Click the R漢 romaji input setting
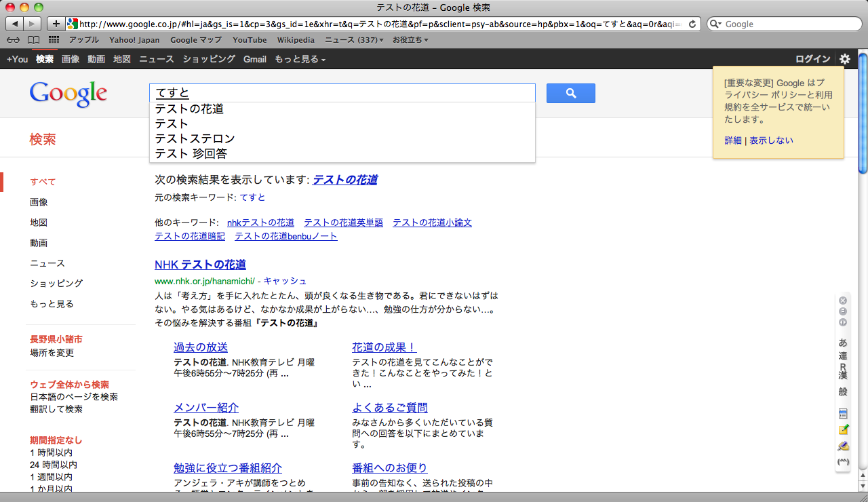This screenshot has width=868, height=502. [x=843, y=371]
